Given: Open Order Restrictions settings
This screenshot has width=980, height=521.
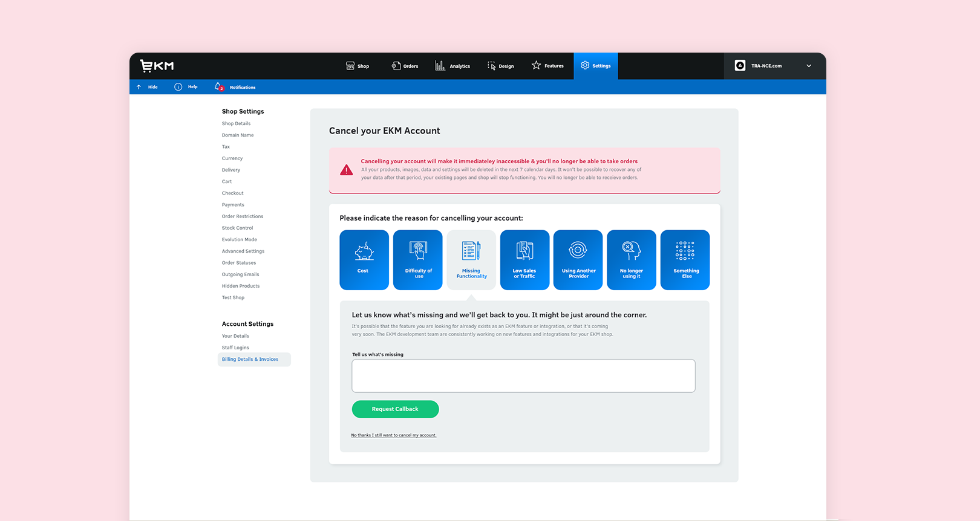Looking at the screenshot, I should (243, 216).
